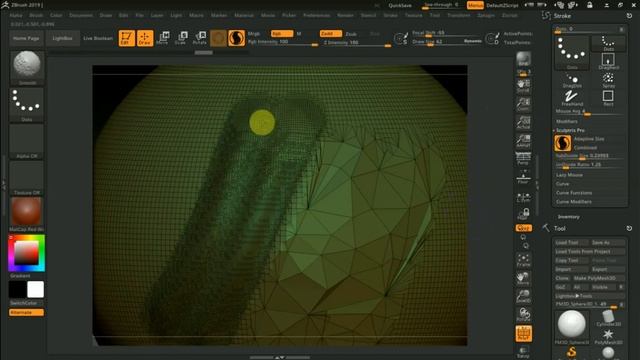
Task: Open the Preferences menu
Action: [x=317, y=15]
